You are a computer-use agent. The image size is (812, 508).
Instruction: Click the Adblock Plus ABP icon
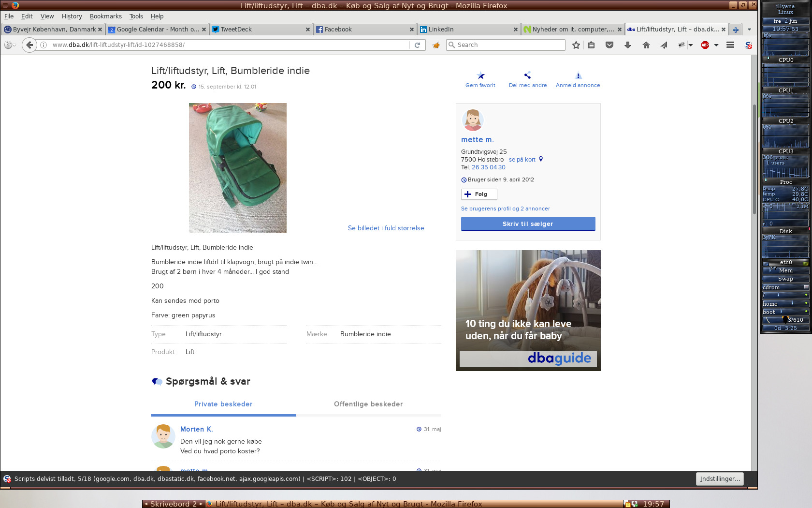(x=705, y=45)
